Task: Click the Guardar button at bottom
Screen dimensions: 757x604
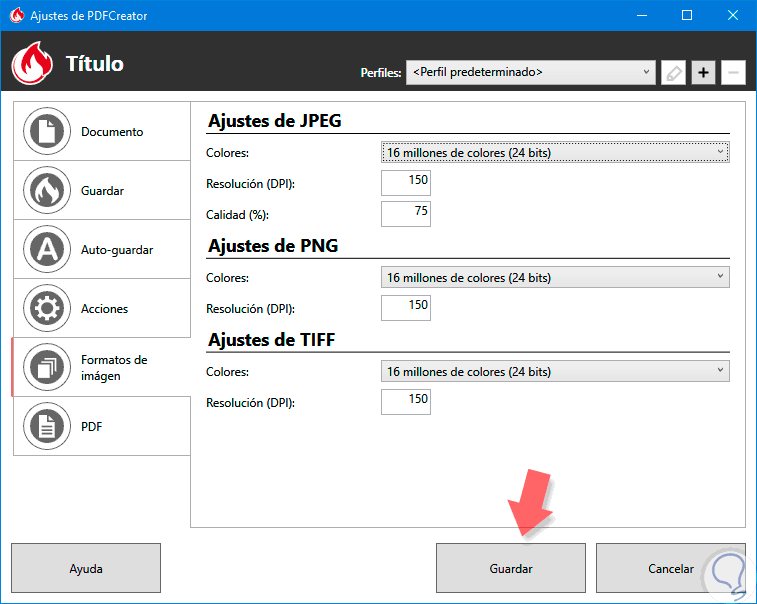Action: (511, 568)
